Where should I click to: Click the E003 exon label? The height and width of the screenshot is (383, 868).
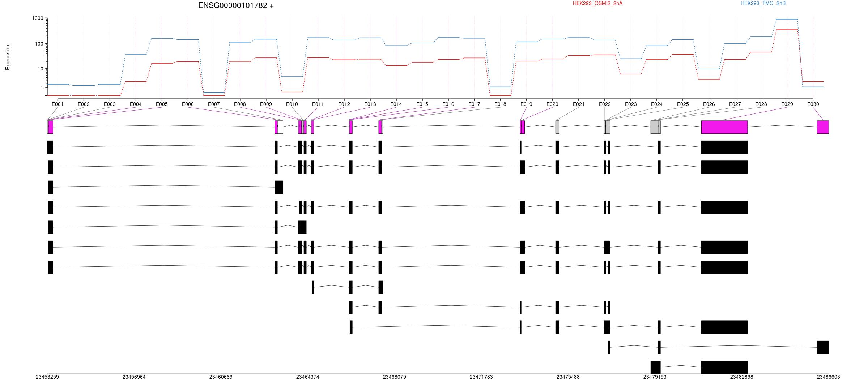pyautogui.click(x=110, y=104)
